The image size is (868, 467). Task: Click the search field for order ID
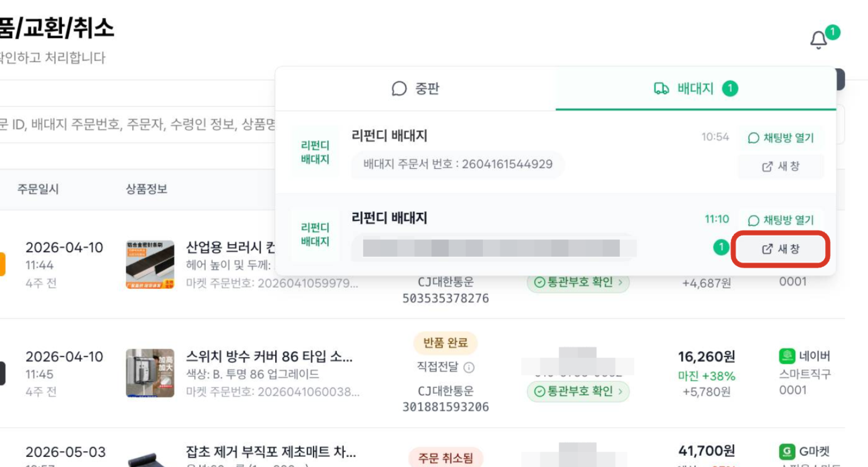(x=138, y=125)
